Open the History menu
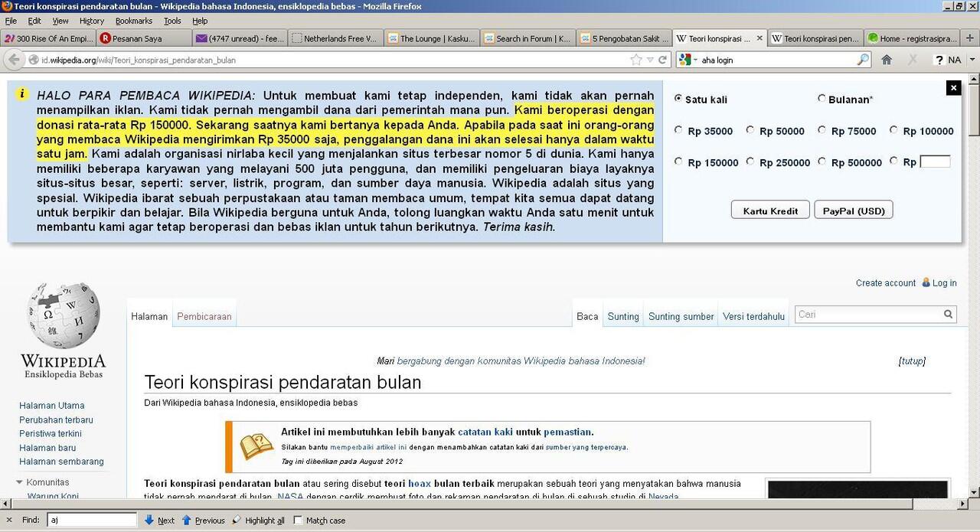 pyautogui.click(x=92, y=21)
